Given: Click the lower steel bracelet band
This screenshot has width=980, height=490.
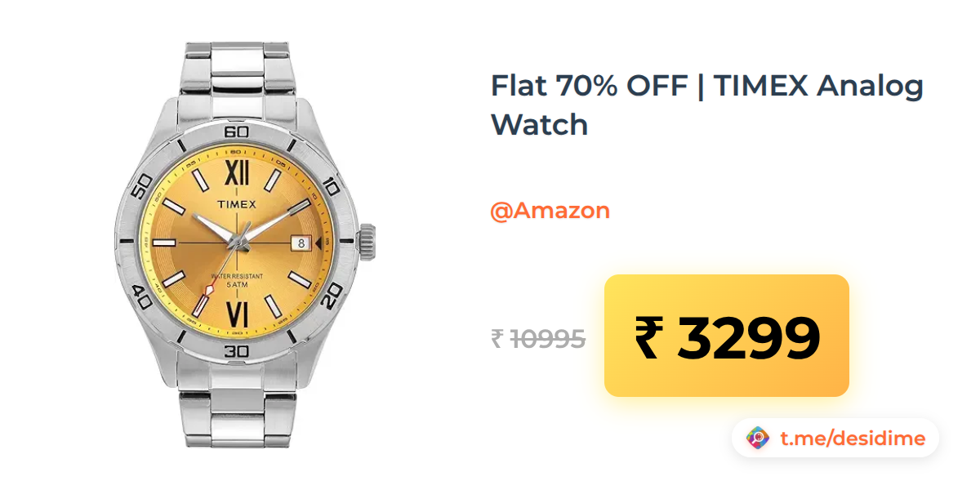Looking at the screenshot, I should [236, 413].
